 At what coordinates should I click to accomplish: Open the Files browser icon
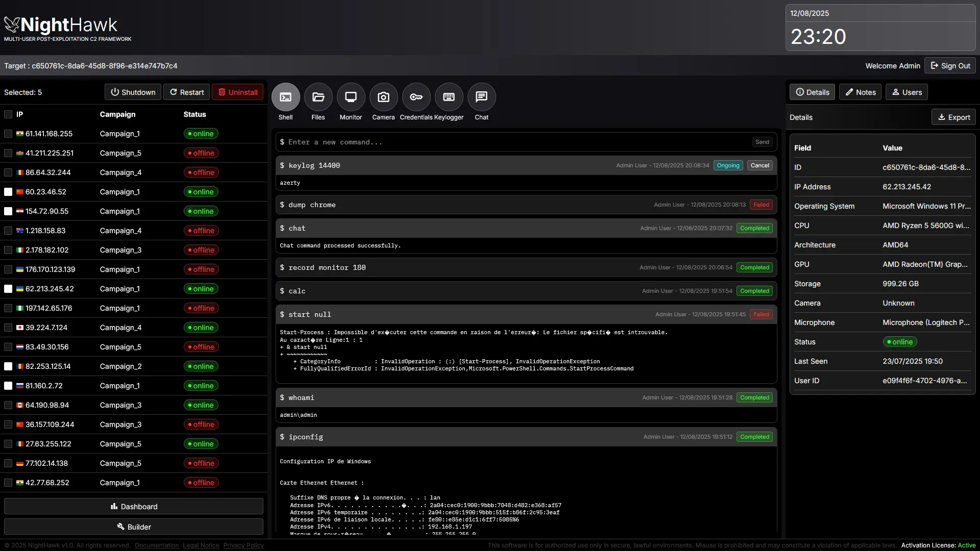click(x=318, y=97)
